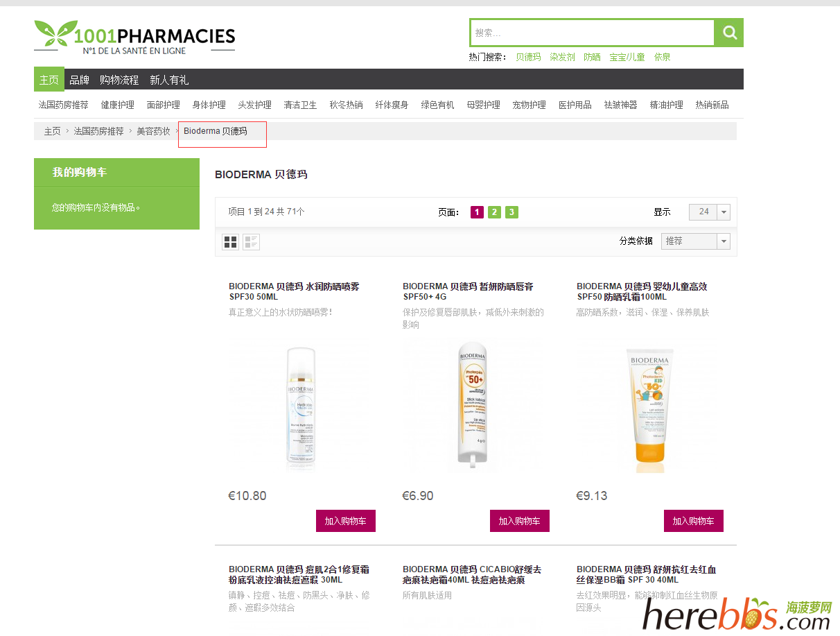Image resolution: width=840 pixels, height=636 pixels.
Task: Open the sort-by dropdown showing 推荐
Action: 695,241
